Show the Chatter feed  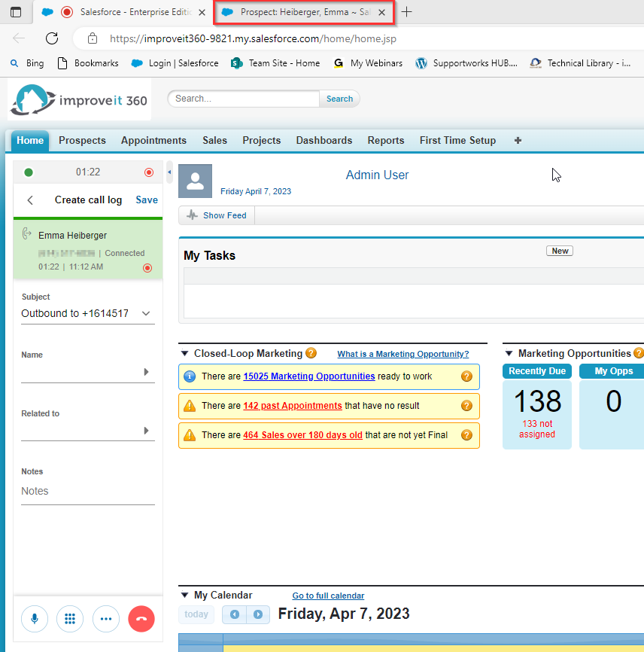217,215
